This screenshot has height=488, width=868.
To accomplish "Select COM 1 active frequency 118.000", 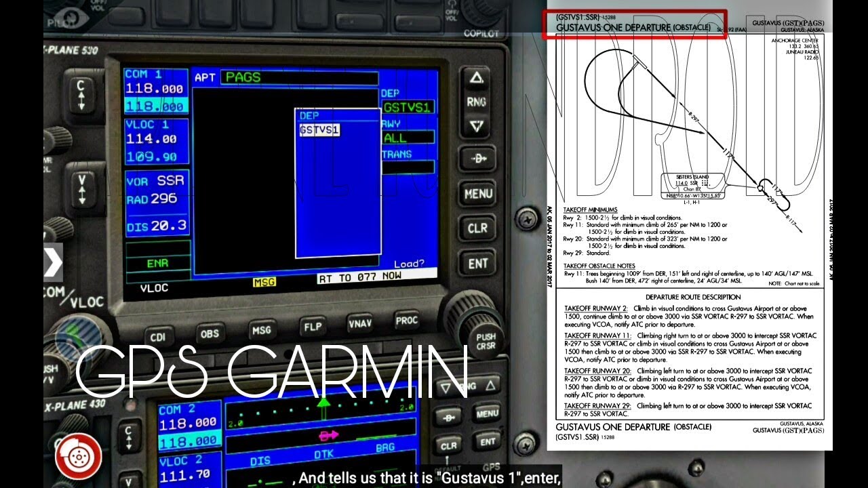I will [154, 89].
